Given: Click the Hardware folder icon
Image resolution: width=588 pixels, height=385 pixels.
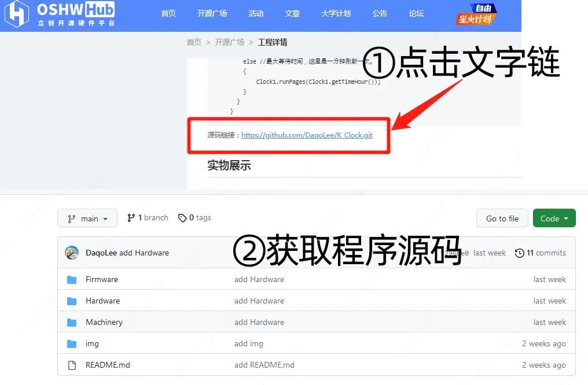Looking at the screenshot, I should pyautogui.click(x=72, y=301).
